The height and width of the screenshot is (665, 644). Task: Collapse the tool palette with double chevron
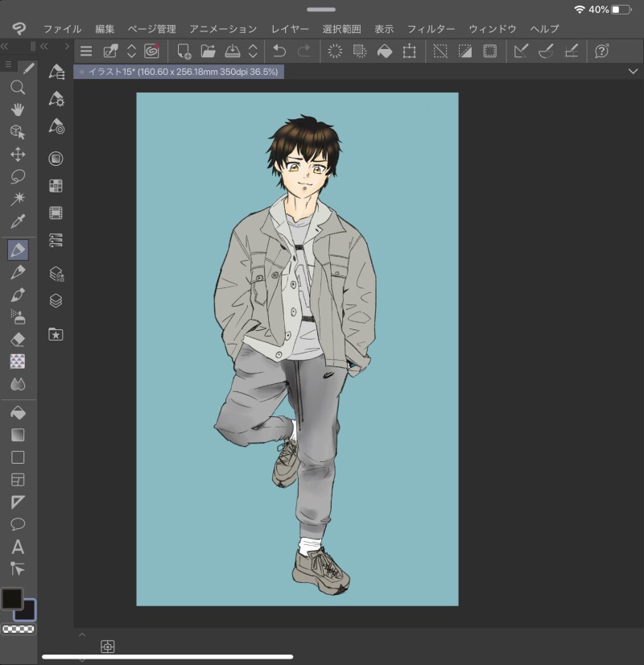pos(5,47)
